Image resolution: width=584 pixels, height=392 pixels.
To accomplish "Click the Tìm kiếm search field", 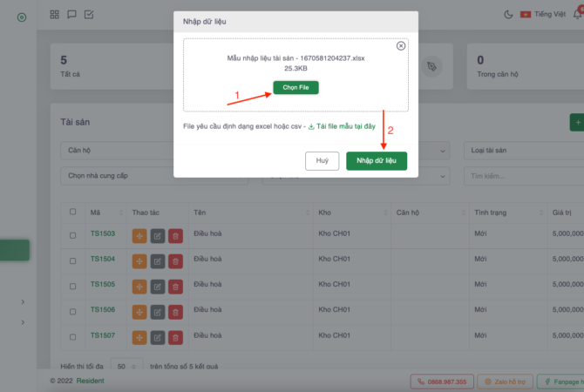I will [523, 176].
